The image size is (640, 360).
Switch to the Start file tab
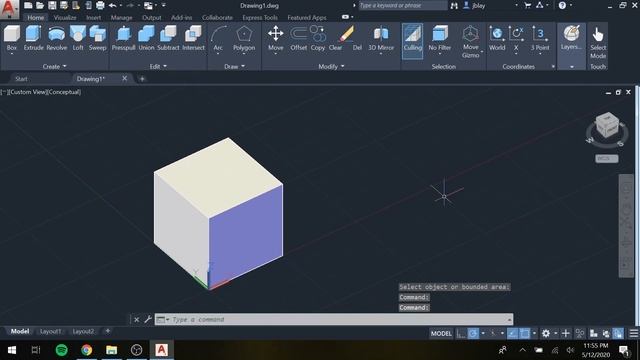21,79
